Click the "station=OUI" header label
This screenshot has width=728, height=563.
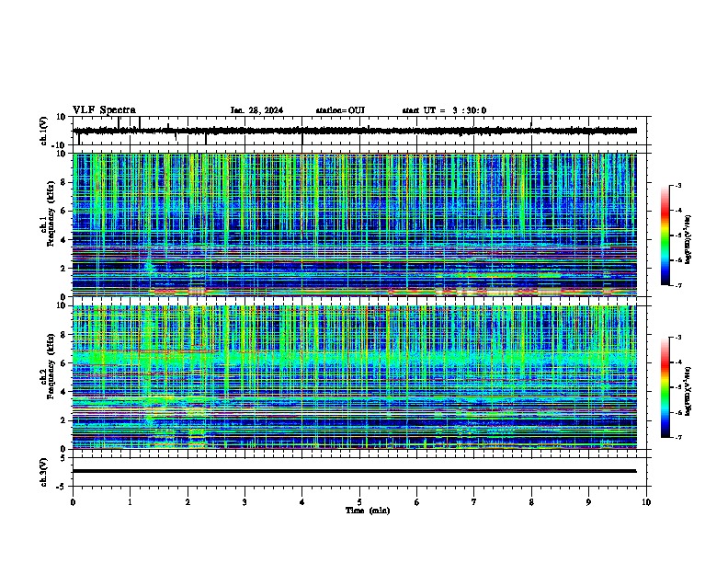tap(340, 110)
